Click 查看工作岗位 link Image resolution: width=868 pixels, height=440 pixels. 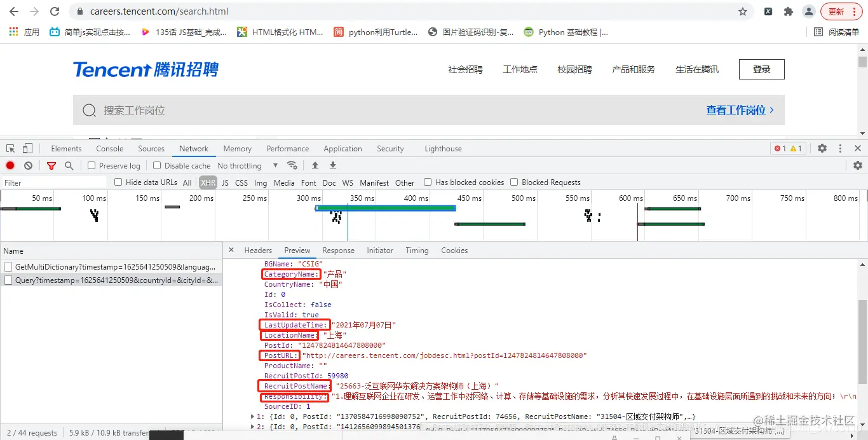[x=740, y=110]
